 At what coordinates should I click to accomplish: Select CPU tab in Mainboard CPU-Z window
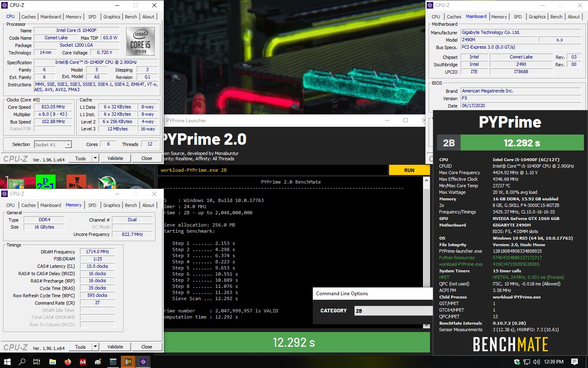[x=436, y=17]
